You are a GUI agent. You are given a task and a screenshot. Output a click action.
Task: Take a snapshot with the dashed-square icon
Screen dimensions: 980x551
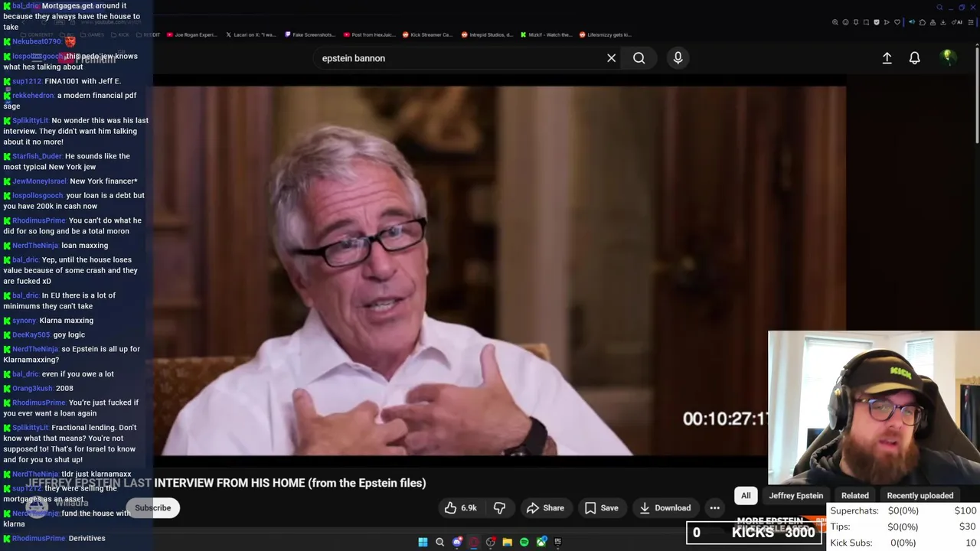click(x=866, y=22)
